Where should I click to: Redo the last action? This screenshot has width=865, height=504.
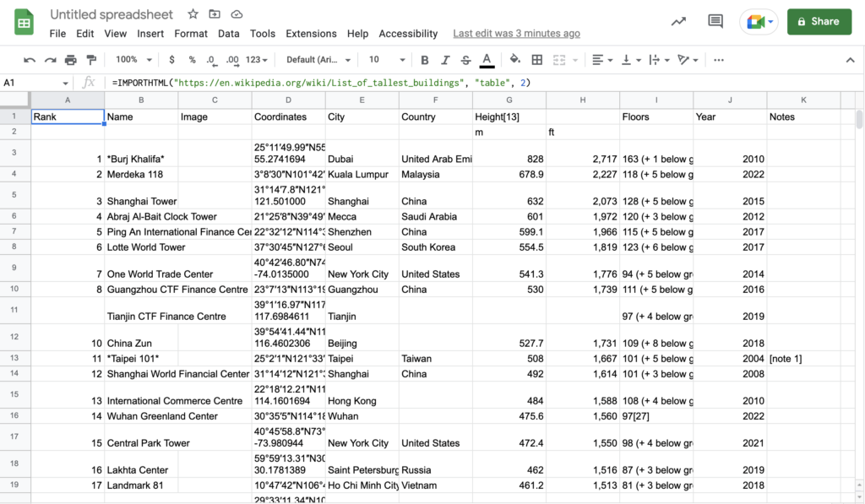pos(50,60)
